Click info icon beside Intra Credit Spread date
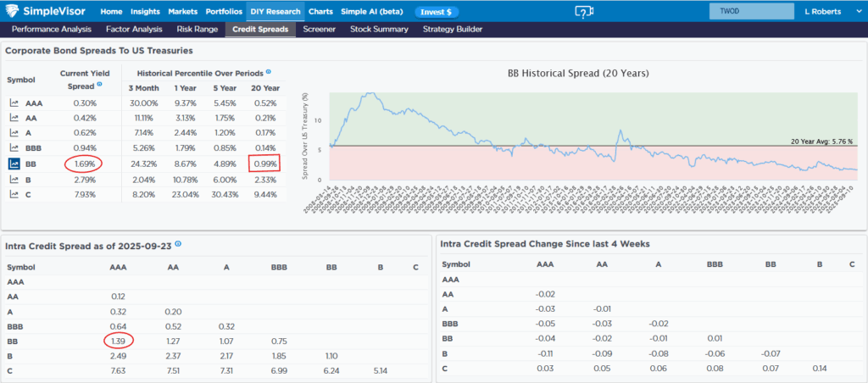Screen dimensions: 868x383 (178, 245)
